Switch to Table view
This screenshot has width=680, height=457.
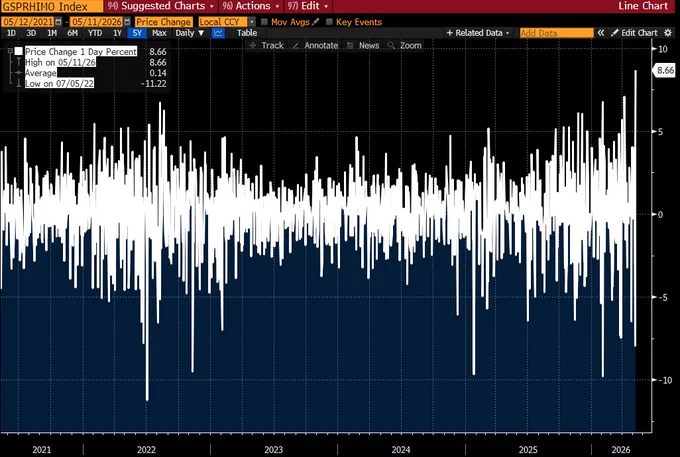tap(247, 33)
